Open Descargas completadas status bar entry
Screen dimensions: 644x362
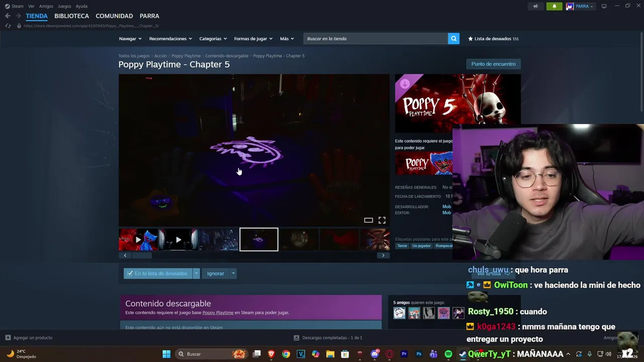(328, 338)
